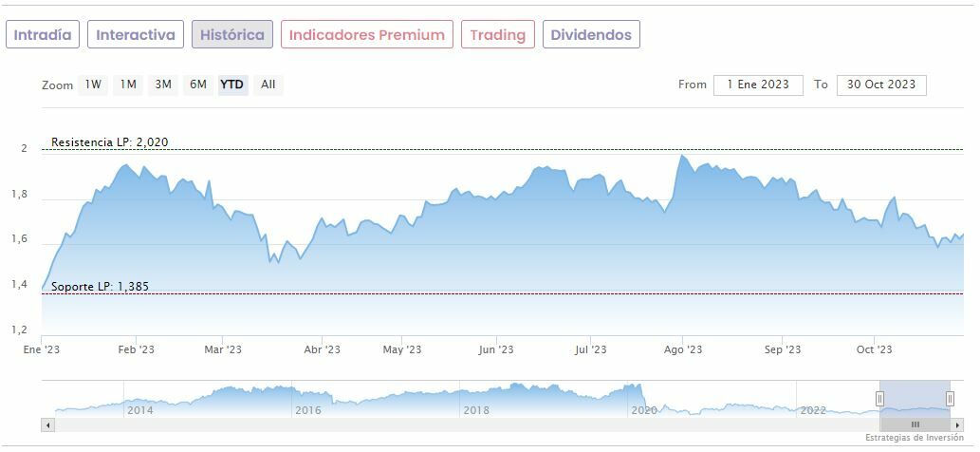980x452 pixels.
Task: Select the Histórica tab
Action: 232,35
